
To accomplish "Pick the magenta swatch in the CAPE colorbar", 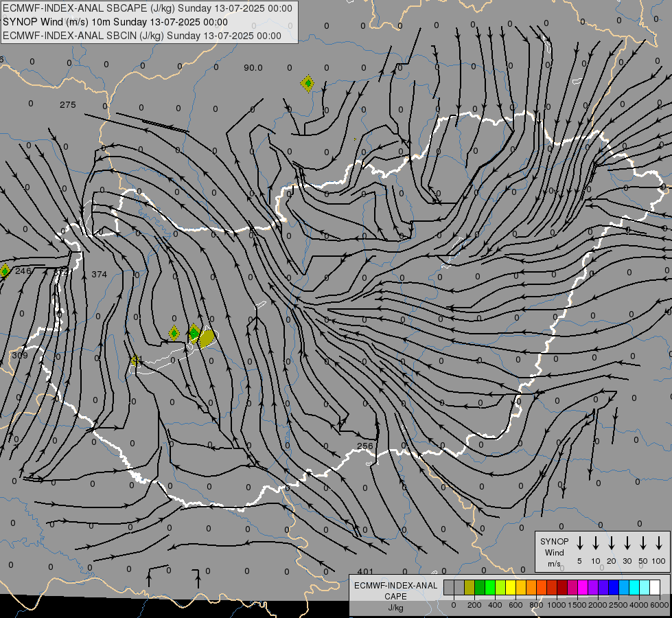I will click(583, 587).
